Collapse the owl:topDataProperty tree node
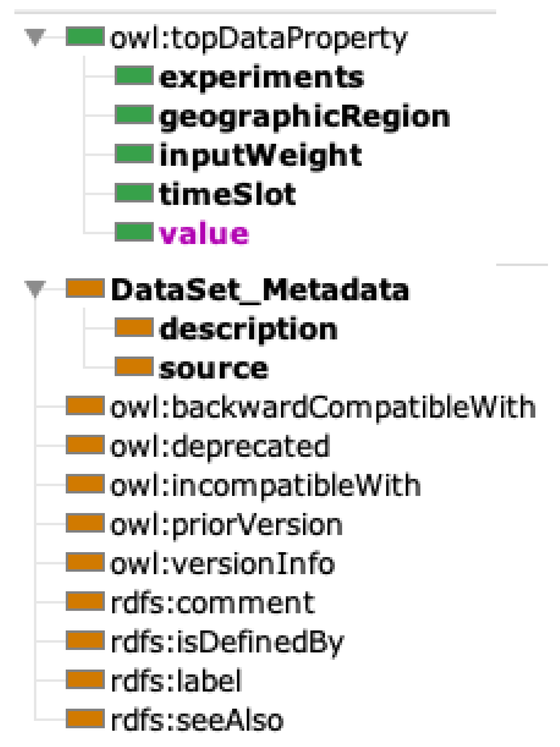560x747 pixels. (x=35, y=37)
